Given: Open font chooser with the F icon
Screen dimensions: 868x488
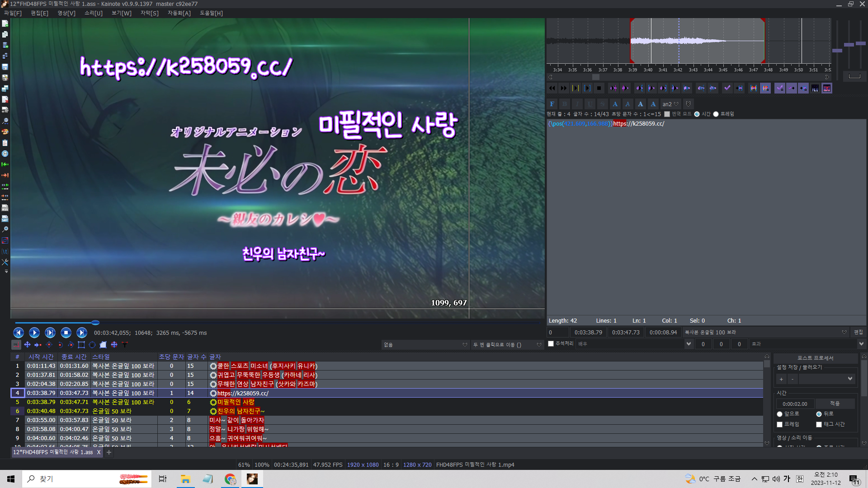Looking at the screenshot, I should [552, 104].
